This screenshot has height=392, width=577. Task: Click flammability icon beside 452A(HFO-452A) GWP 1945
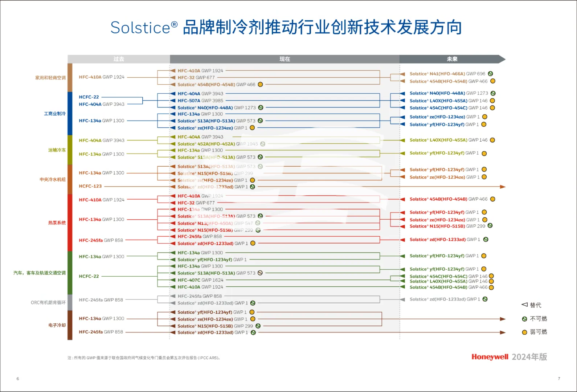click(x=263, y=144)
